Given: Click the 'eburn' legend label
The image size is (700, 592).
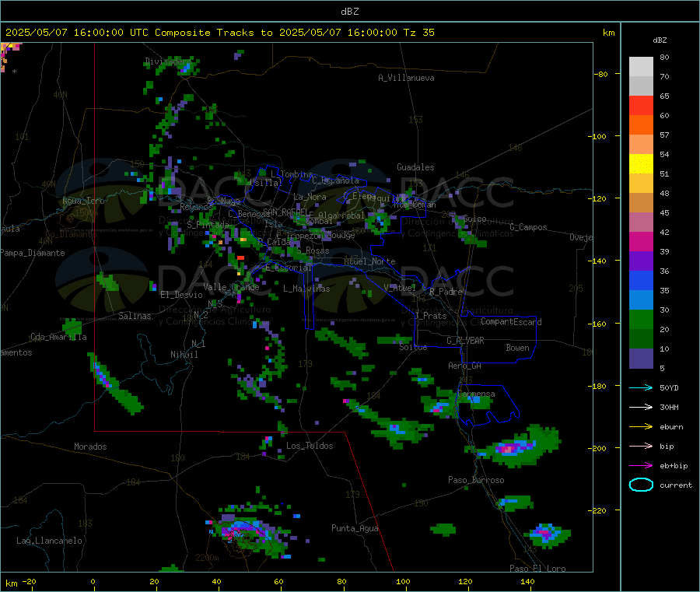Looking at the screenshot, I should tap(671, 427).
